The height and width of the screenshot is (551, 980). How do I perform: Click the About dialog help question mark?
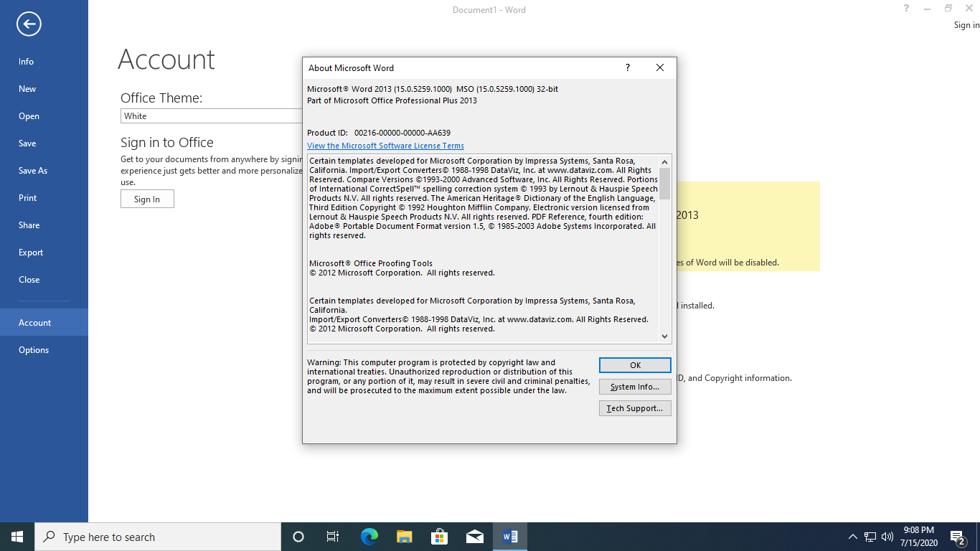click(628, 68)
